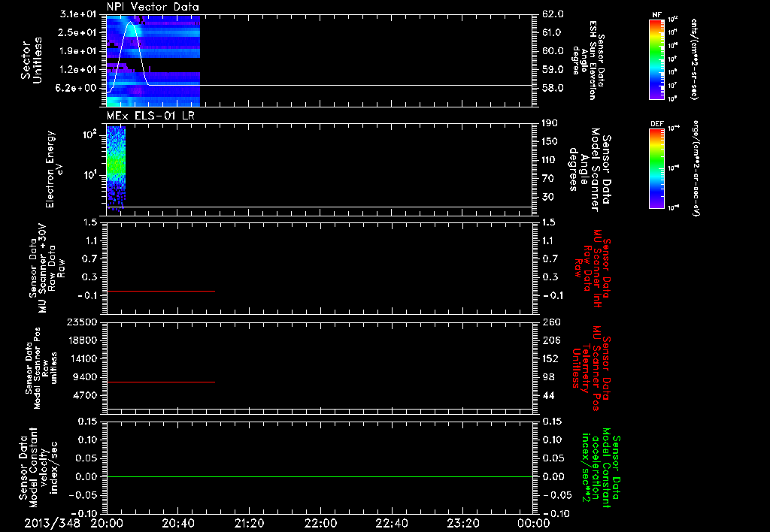Image resolution: width=770 pixels, height=532 pixels.
Task: Click the green 'Model Constant acceleration' label
Action: [601, 467]
